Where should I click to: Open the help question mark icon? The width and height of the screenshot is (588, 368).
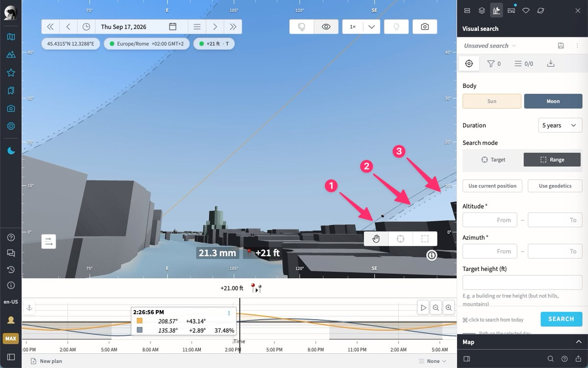coord(11,237)
